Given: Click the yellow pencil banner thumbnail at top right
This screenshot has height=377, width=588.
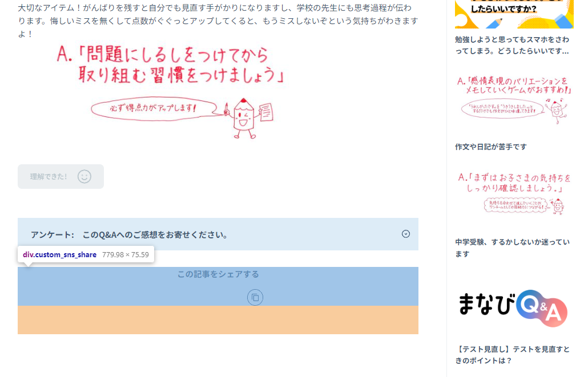Looking at the screenshot, I should (x=513, y=14).
